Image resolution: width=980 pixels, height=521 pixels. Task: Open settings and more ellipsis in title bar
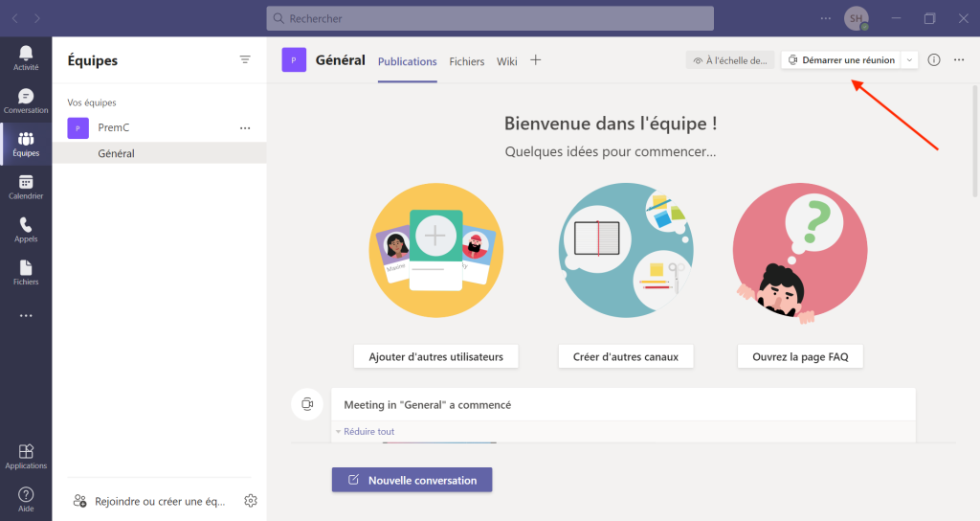(826, 18)
